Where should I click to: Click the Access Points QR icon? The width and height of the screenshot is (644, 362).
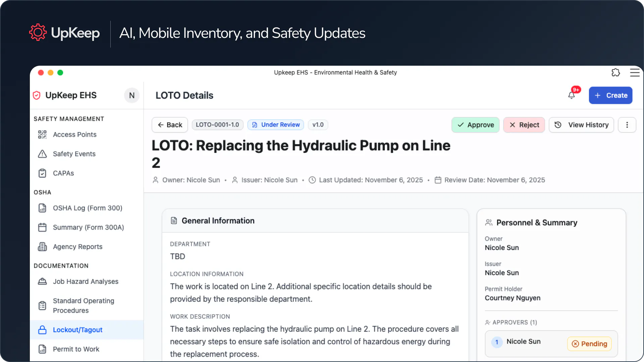pyautogui.click(x=42, y=134)
